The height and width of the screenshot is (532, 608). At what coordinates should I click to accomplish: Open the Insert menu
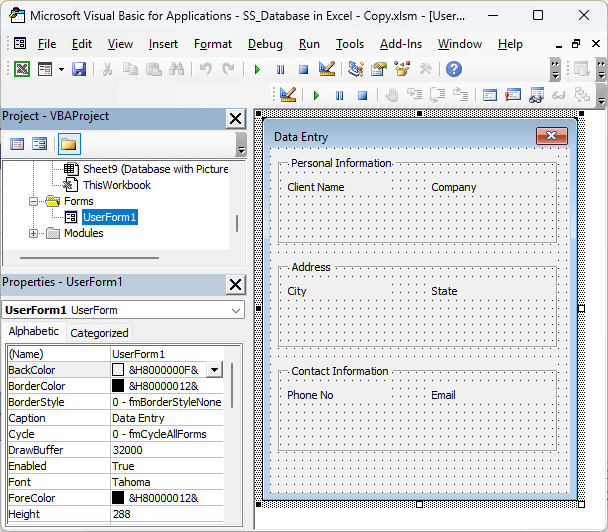click(x=163, y=44)
